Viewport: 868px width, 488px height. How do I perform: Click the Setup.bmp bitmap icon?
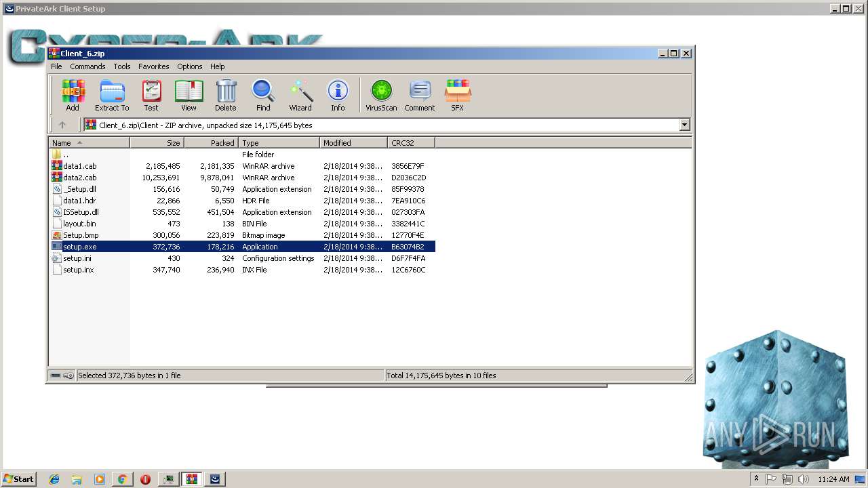(57, 235)
